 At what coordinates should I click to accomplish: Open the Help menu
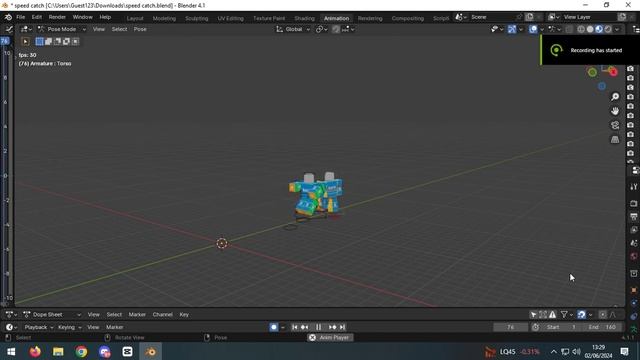[x=105, y=17]
